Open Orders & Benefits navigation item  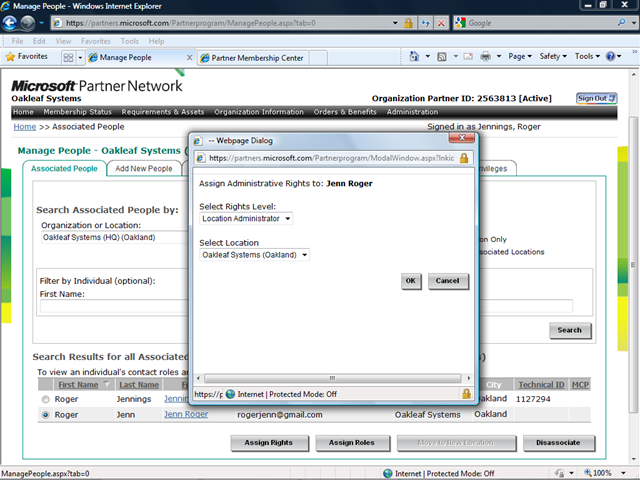pyautogui.click(x=345, y=112)
